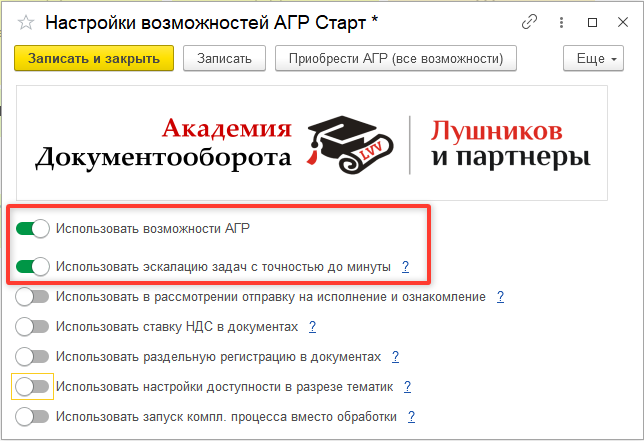
Task: Close the АГР Старт settings window
Action: pos(623,22)
